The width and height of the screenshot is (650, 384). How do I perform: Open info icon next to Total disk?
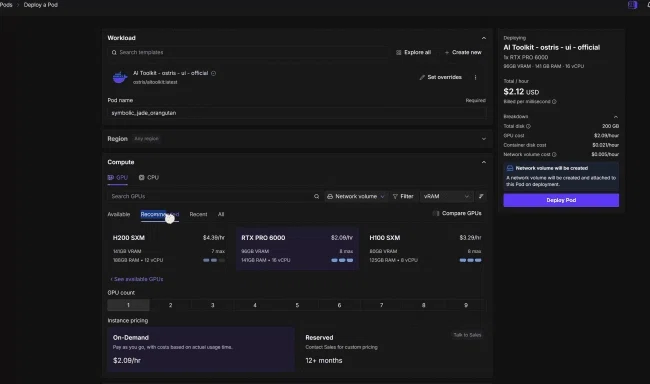pos(528,126)
